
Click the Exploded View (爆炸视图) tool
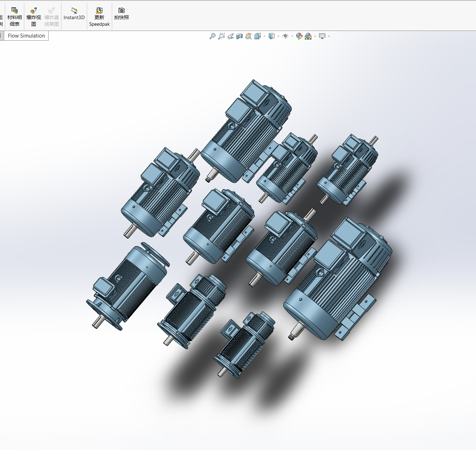point(34,17)
